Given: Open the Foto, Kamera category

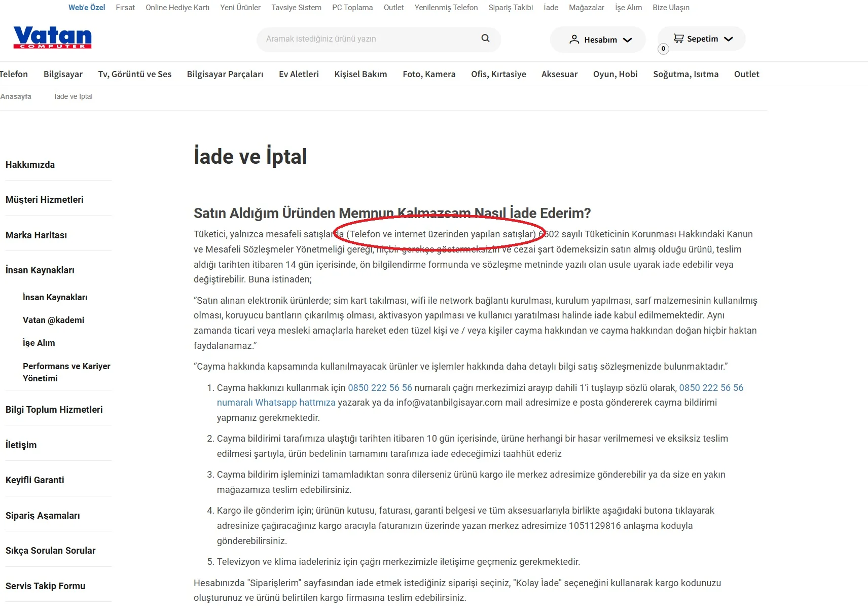Looking at the screenshot, I should coord(429,74).
